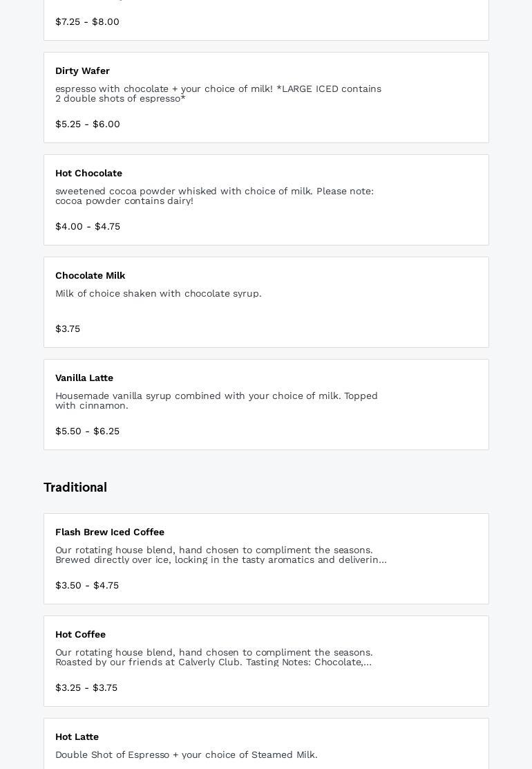Click the $3.50 - $4.75 price range
The width and height of the screenshot is (532, 769).
(87, 585)
